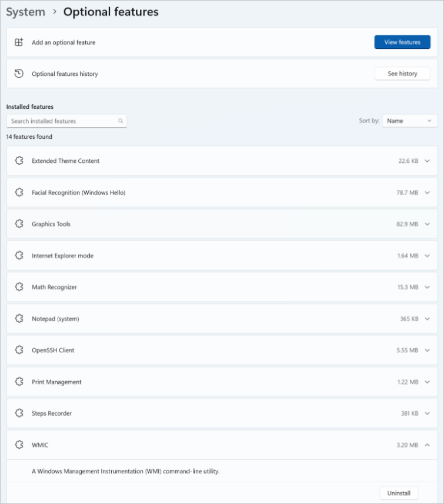The width and height of the screenshot is (444, 504).
Task: Expand the Notepad (system) chevron
Action: pyautogui.click(x=428, y=319)
